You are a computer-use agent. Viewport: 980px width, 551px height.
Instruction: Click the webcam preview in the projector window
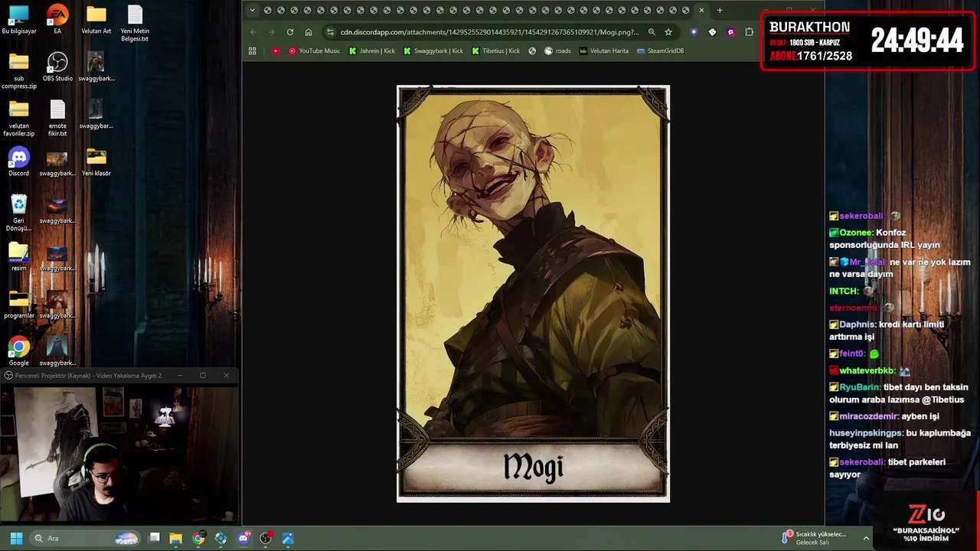click(x=119, y=453)
